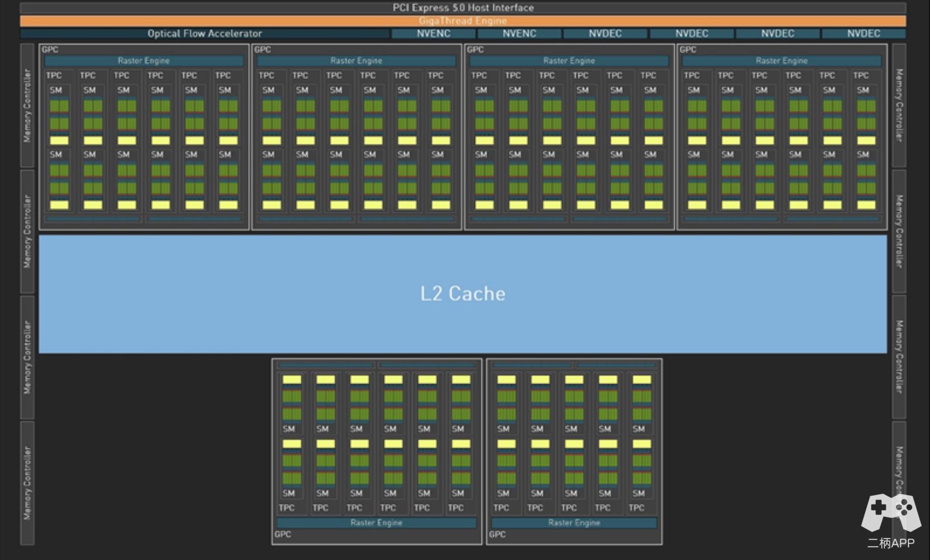Click the L2 Cache label
The width and height of the screenshot is (930, 560).
click(463, 294)
